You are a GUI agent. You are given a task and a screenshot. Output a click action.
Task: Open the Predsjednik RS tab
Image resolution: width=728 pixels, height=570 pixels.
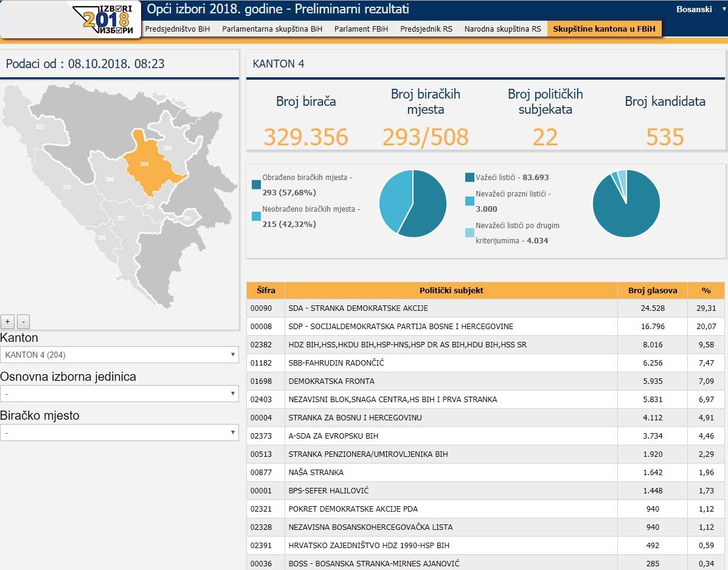point(426,29)
